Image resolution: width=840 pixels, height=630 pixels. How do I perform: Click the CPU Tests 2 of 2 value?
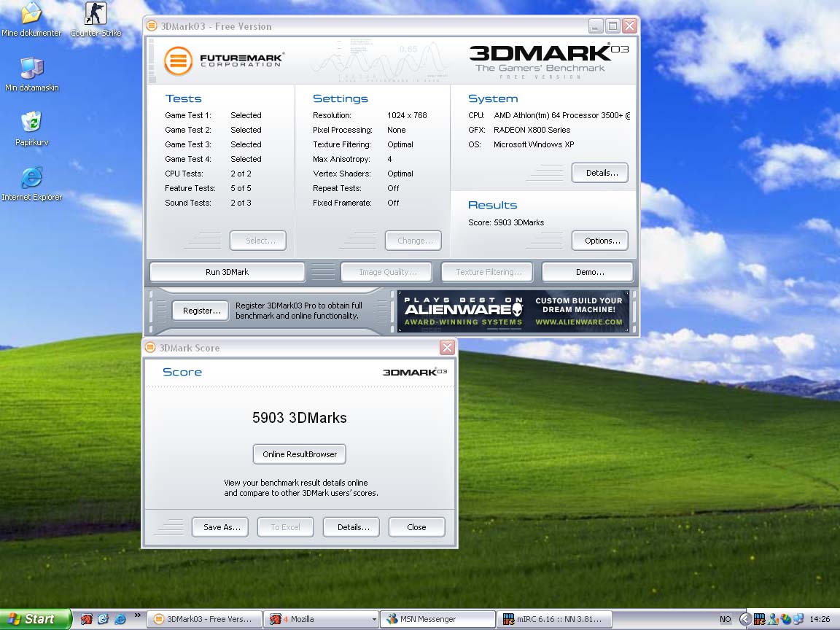pyautogui.click(x=241, y=174)
